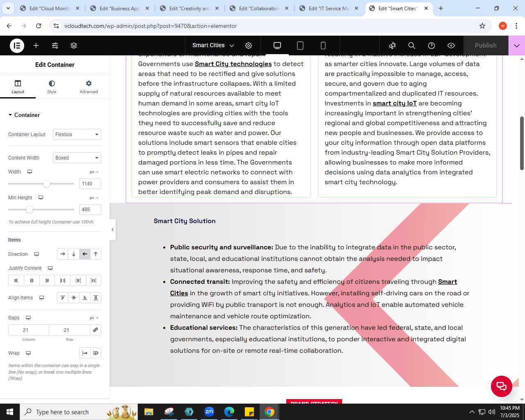Open Site Settings sliders icon

pos(55,46)
